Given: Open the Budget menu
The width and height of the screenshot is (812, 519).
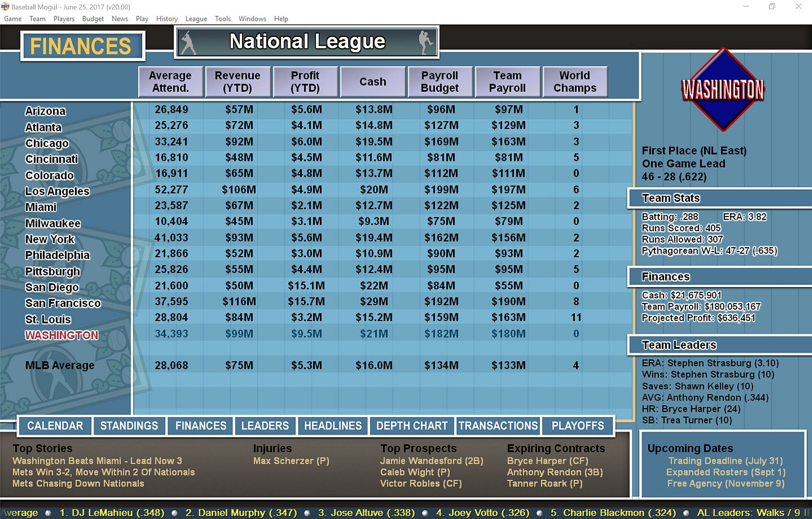Looking at the screenshot, I should [x=93, y=19].
